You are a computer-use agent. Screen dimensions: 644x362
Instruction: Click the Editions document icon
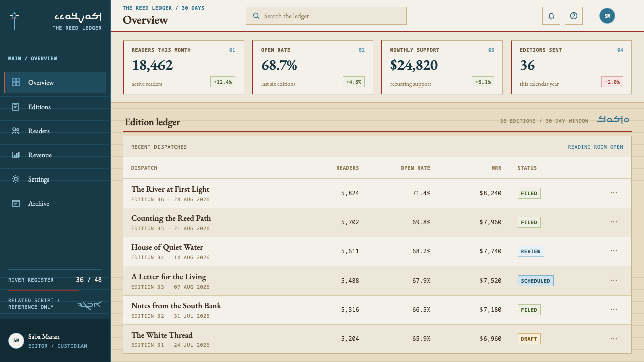coord(16,107)
